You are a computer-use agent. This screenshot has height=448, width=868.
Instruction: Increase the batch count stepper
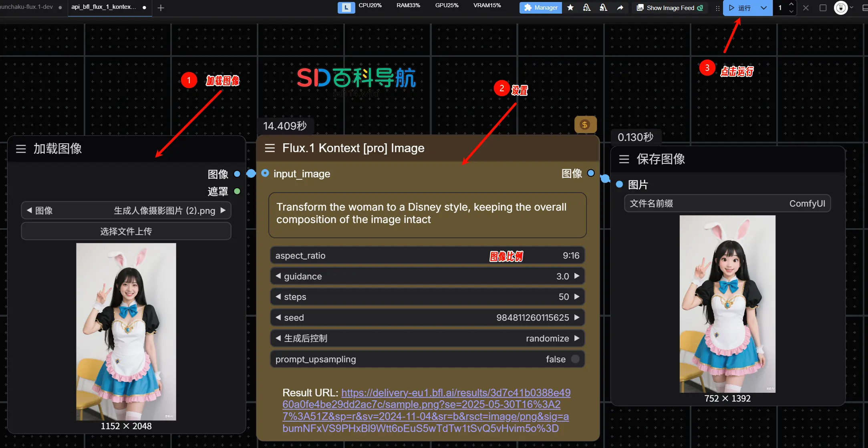coord(791,4)
